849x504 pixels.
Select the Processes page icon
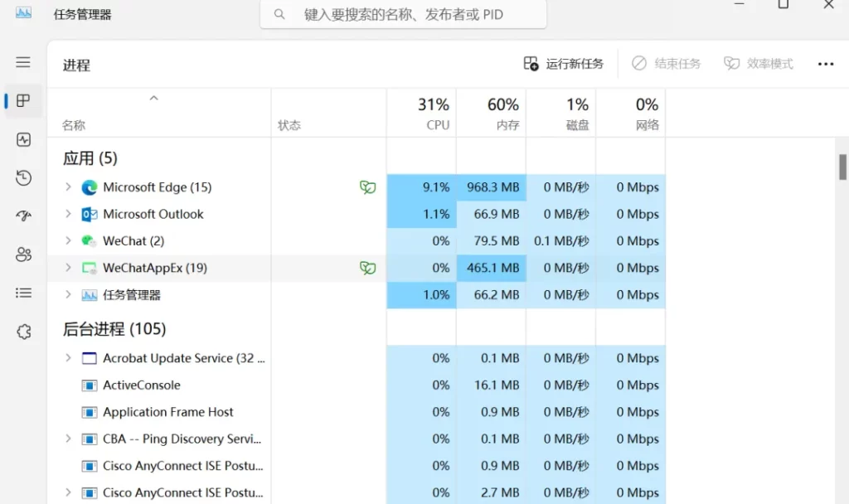tap(23, 101)
